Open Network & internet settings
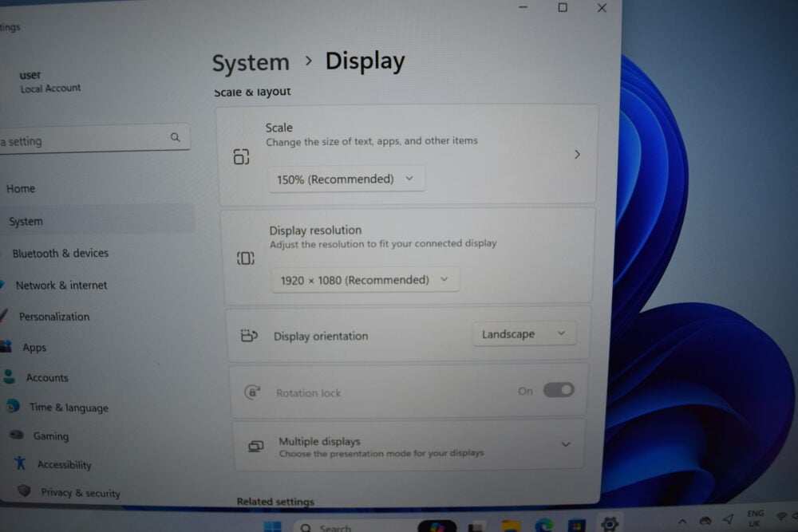 (61, 286)
